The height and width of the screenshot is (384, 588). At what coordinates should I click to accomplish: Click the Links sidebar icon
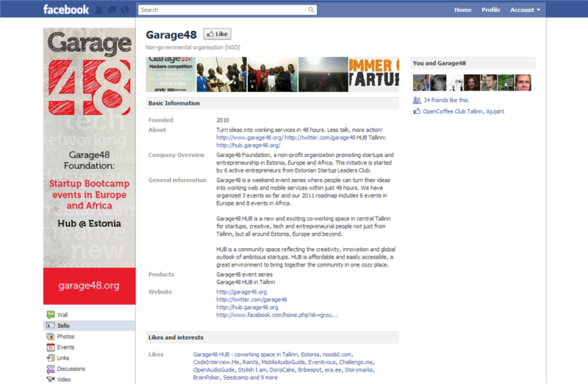[50, 358]
